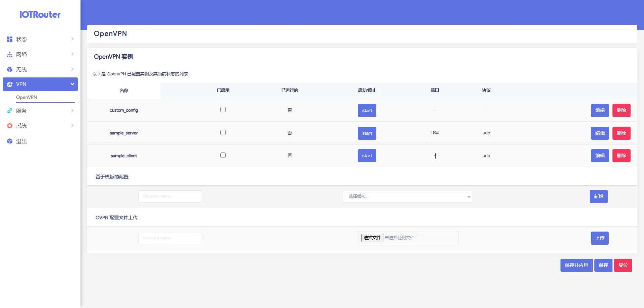Collapse the VPN menu chevron
The image size is (644, 308).
coord(72,84)
